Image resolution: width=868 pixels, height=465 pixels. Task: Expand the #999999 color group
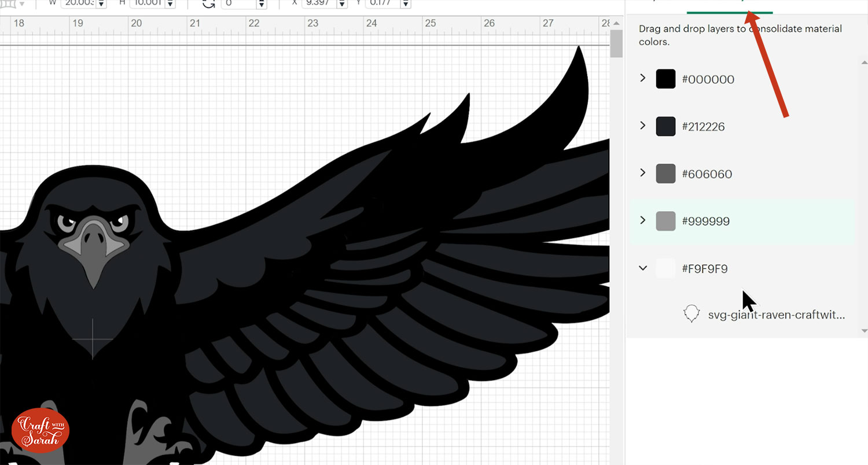tap(642, 220)
